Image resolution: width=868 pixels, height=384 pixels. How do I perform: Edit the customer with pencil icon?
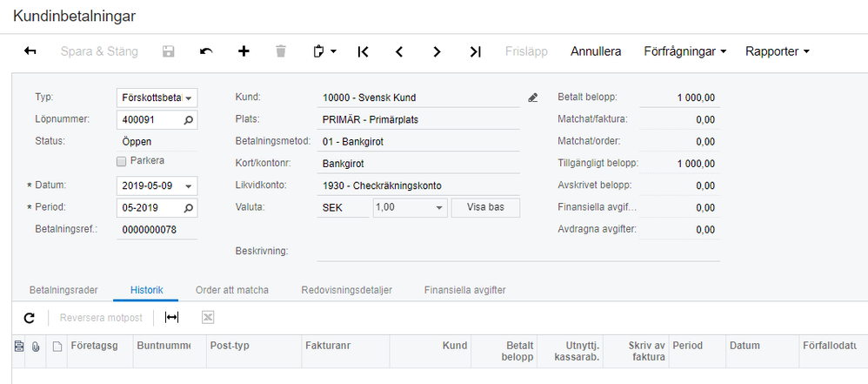point(533,98)
